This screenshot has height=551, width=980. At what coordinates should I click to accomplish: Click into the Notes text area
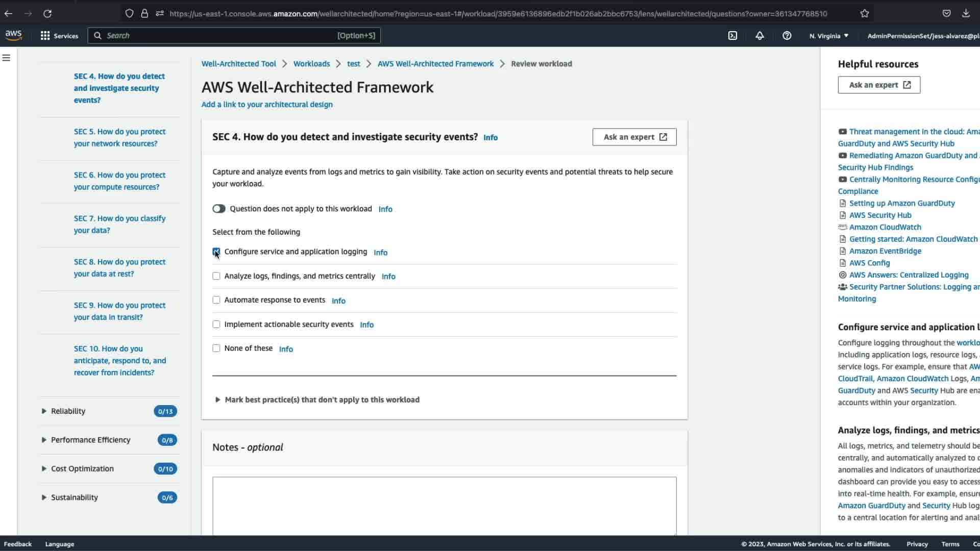[444, 505]
